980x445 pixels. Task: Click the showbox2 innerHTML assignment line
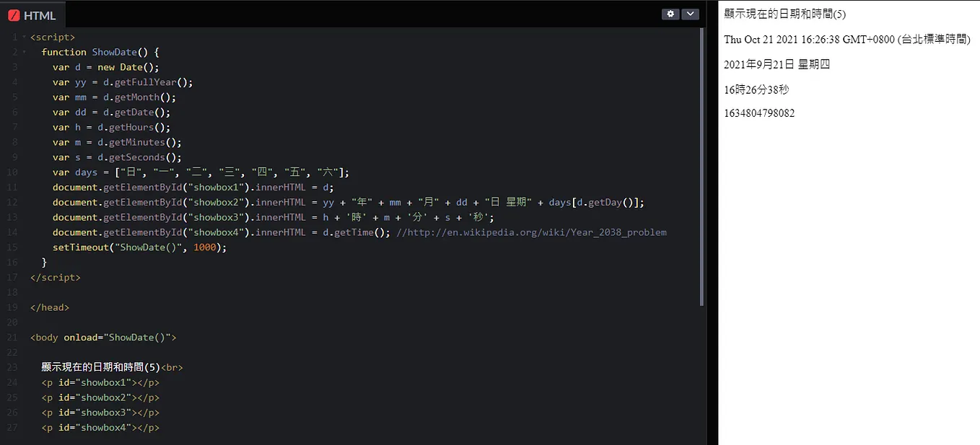[349, 203]
